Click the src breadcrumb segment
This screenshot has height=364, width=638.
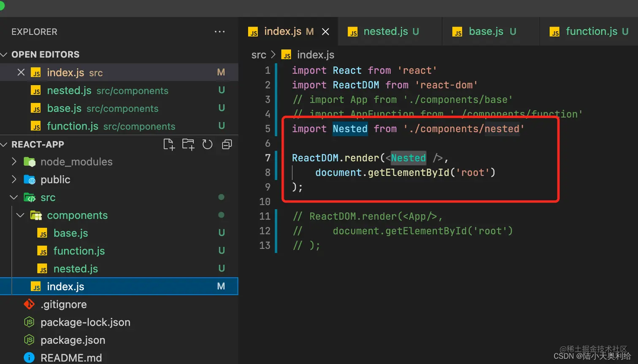(259, 55)
